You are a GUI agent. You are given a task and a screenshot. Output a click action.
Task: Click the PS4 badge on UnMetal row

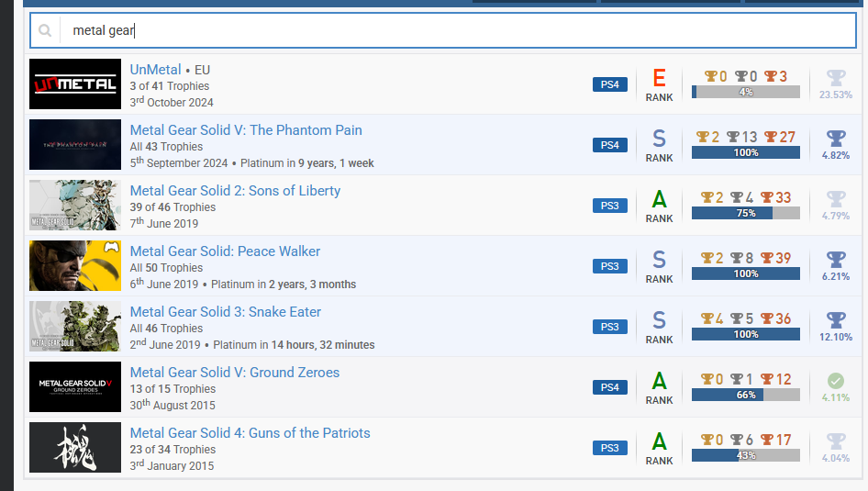[610, 84]
